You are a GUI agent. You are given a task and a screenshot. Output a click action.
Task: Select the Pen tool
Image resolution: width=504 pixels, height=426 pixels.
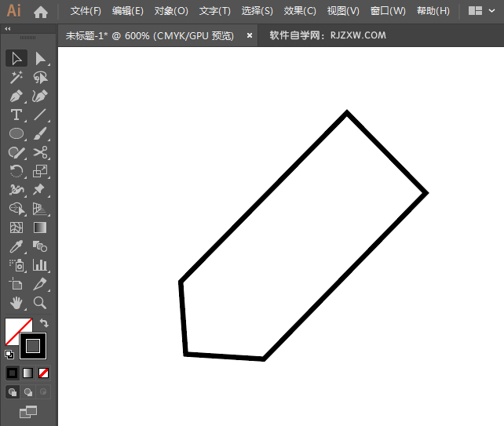[x=16, y=96]
